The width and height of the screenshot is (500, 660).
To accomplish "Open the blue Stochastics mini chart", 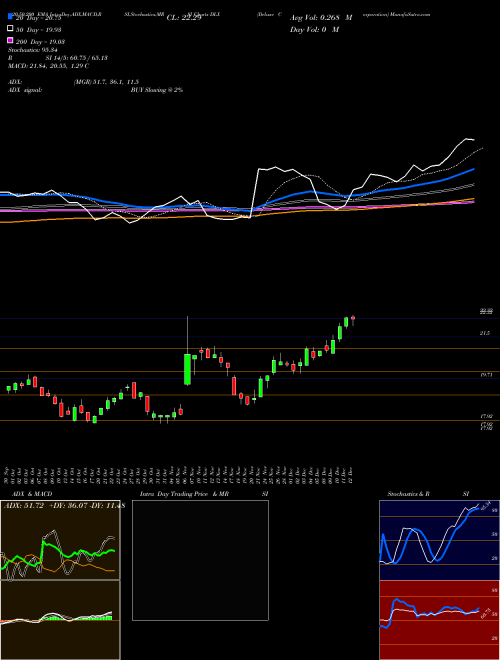I will click(439, 540).
